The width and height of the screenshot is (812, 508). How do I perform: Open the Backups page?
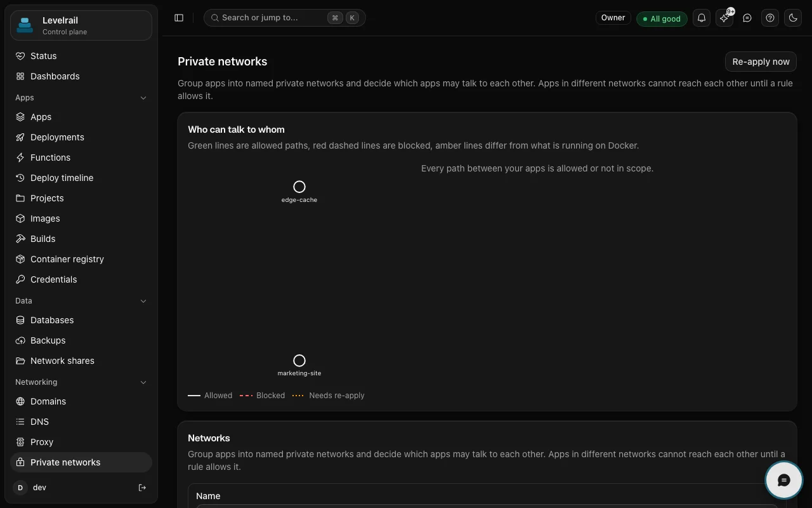click(81, 340)
